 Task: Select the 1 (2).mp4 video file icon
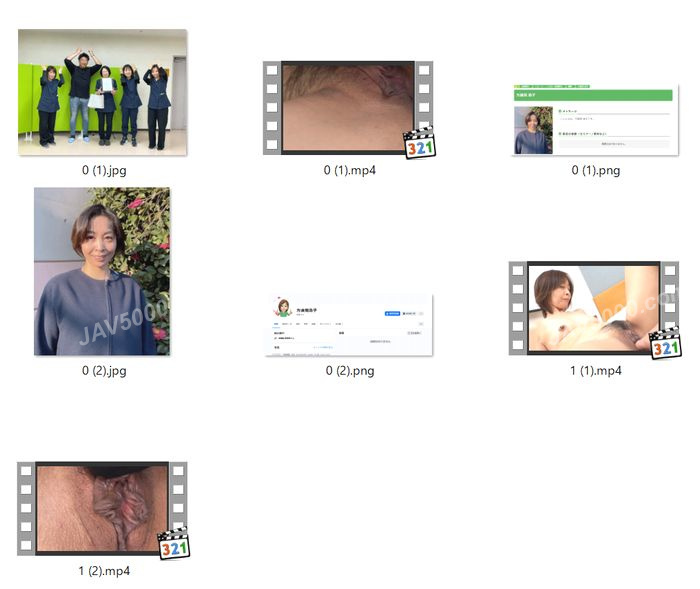[102, 507]
